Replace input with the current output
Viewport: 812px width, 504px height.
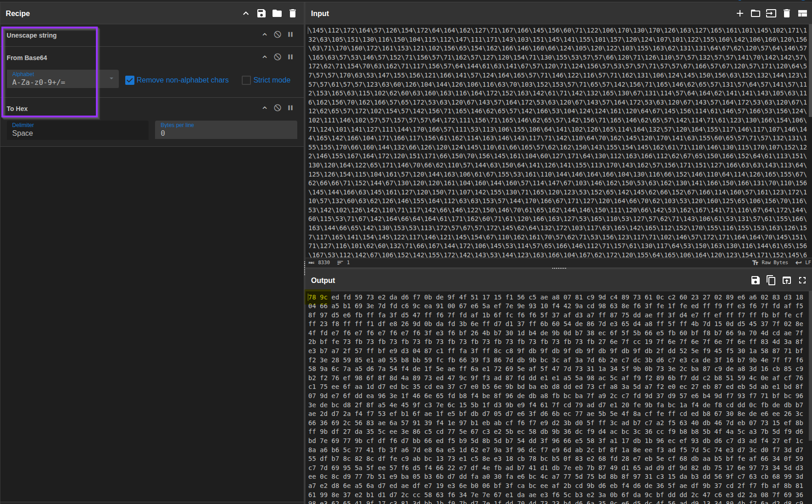coord(786,280)
